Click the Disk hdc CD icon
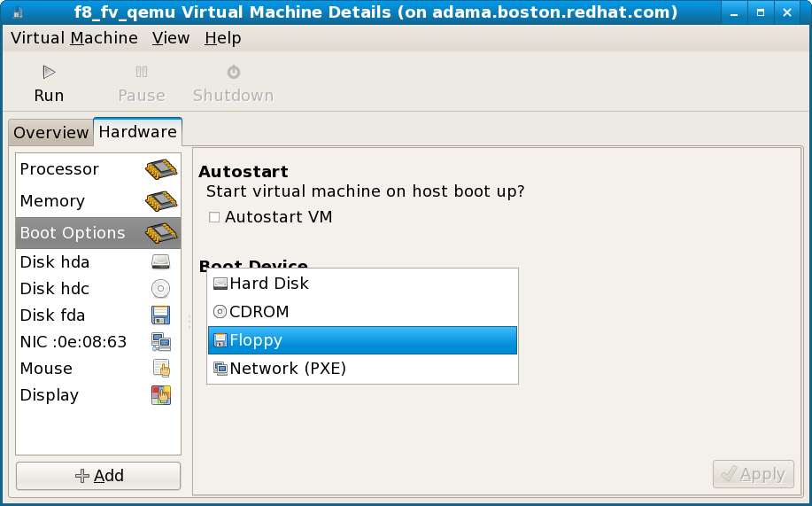Viewport: 812px width, 506px height. click(x=160, y=288)
